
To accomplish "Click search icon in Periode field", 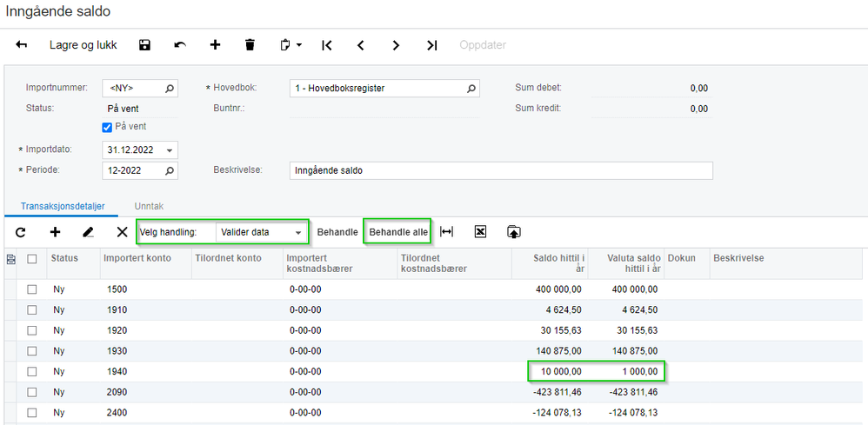I will [170, 171].
